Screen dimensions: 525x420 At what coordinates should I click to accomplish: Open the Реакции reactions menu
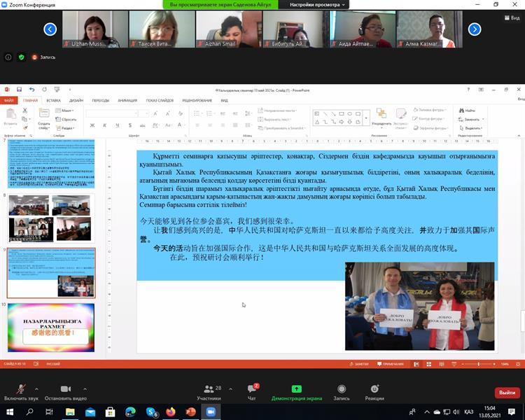(x=374, y=389)
